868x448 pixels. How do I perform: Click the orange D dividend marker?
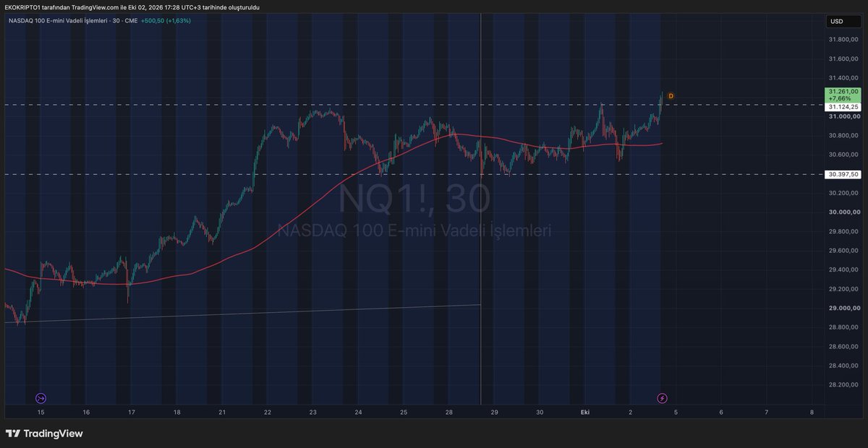(x=671, y=95)
